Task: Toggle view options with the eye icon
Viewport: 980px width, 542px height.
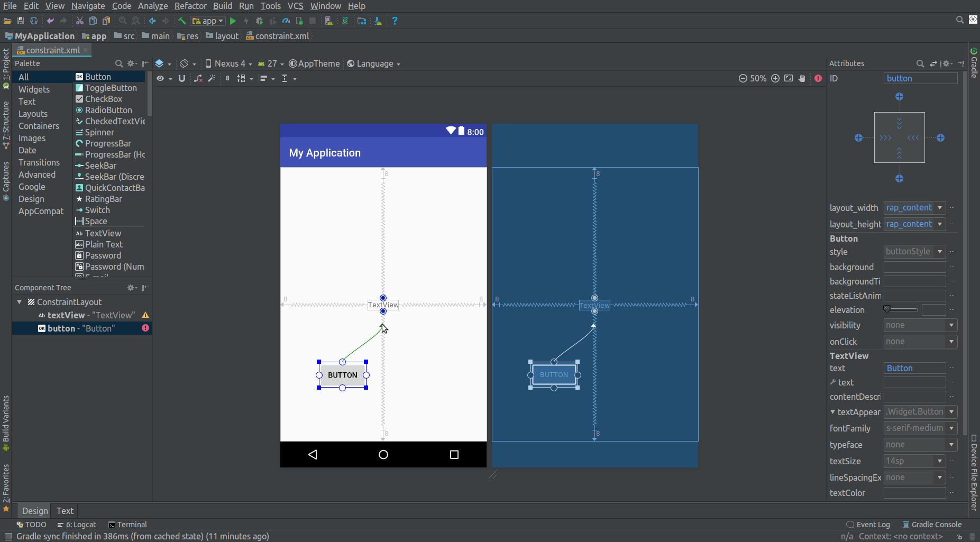Action: pos(161,78)
